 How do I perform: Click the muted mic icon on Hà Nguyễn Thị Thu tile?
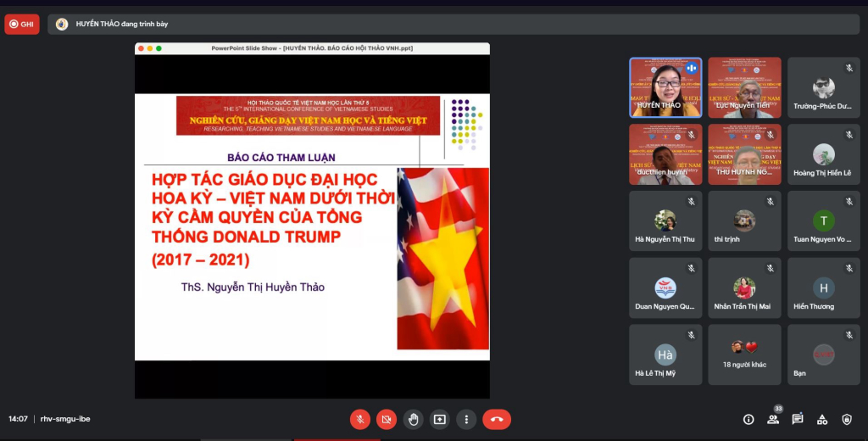click(691, 202)
